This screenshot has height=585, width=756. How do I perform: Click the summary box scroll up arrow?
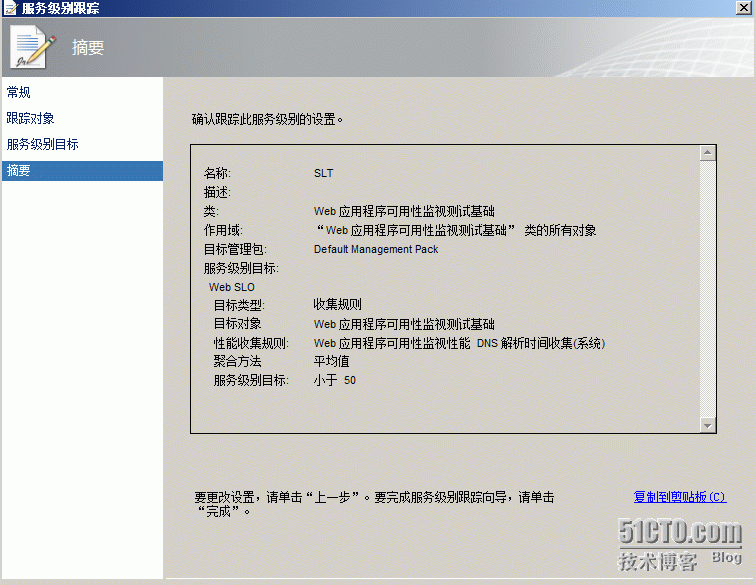707,153
